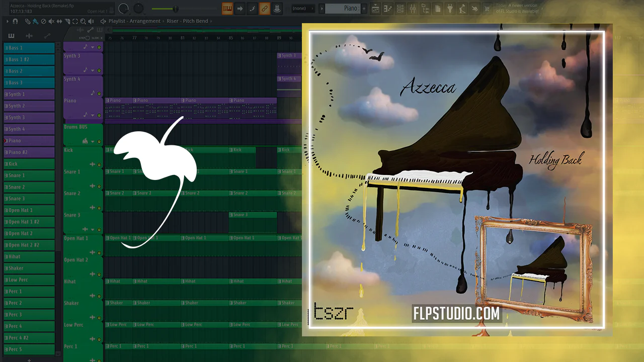Select the Slice tool
The width and height of the screenshot is (644, 362).
click(67, 21)
